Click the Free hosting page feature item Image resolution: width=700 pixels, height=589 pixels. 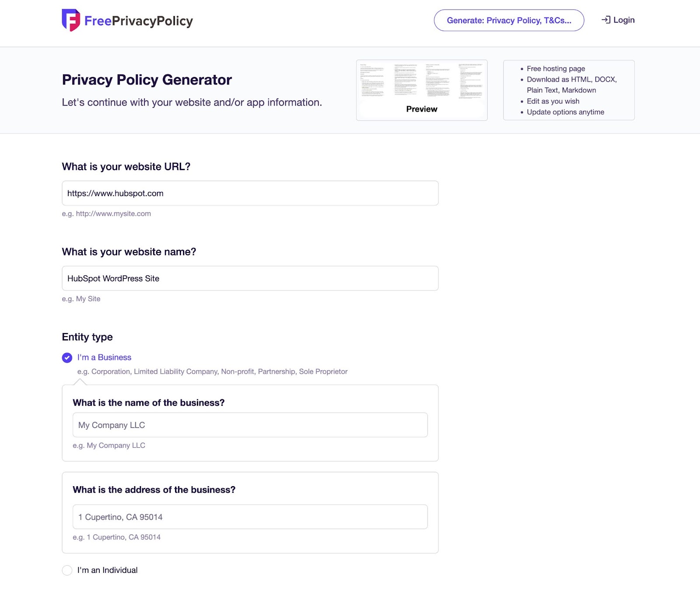click(x=556, y=69)
